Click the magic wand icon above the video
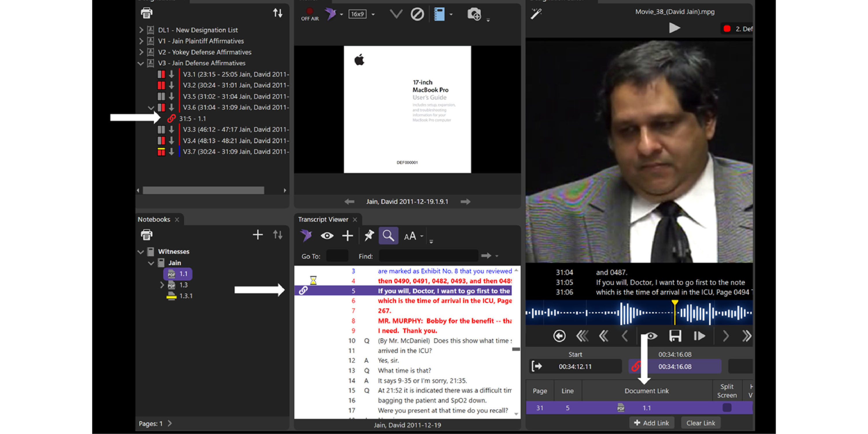This screenshot has width=868, height=434. (x=536, y=14)
